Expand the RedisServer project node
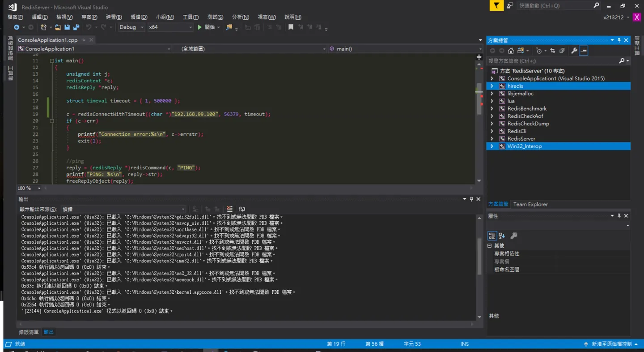The height and width of the screenshot is (352, 644). (492, 139)
